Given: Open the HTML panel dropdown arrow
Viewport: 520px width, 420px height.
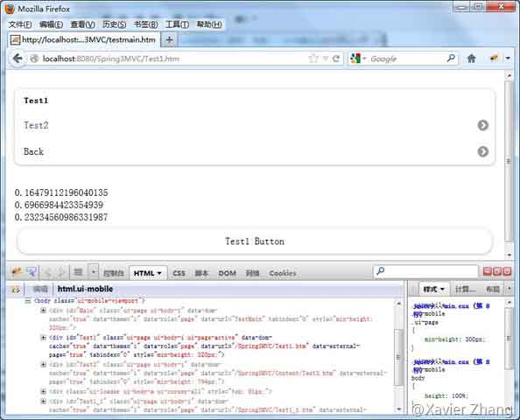Looking at the screenshot, I should pyautogui.click(x=159, y=273).
